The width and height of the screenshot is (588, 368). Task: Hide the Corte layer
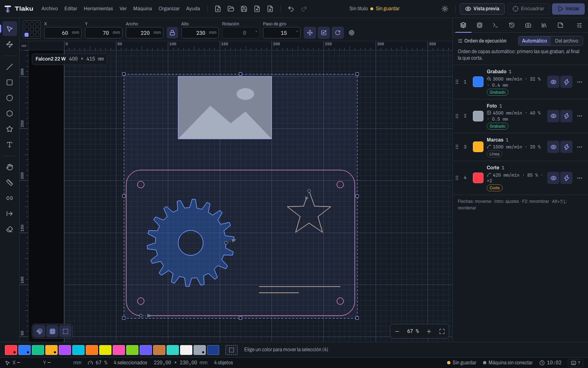click(x=553, y=178)
